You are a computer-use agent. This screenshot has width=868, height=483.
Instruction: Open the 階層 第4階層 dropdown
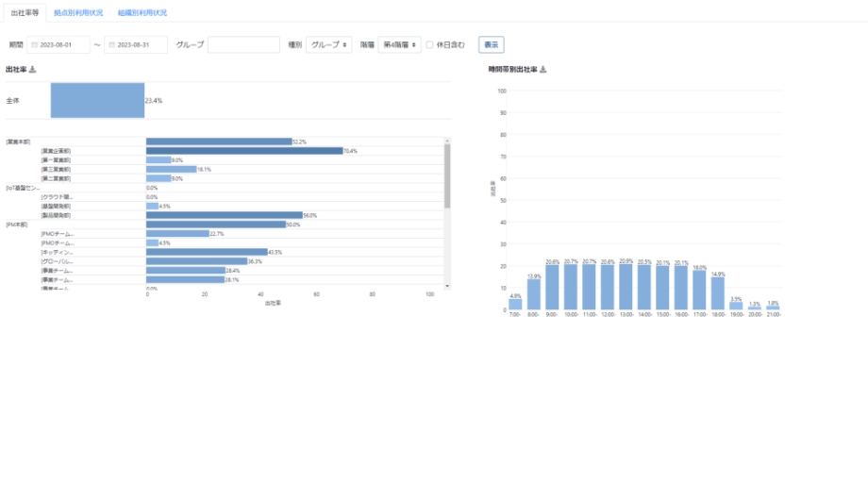coord(399,44)
